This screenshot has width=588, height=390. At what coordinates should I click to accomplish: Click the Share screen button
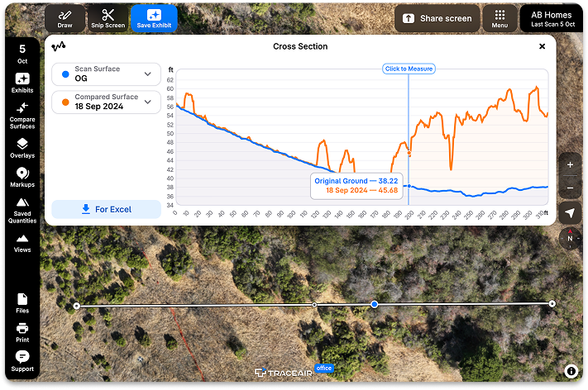(437, 18)
